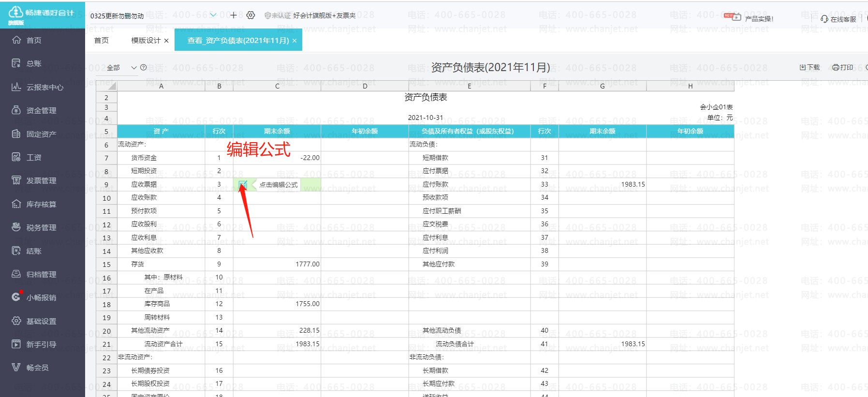
Task: Open 发票管理 in the sidebar
Action: coord(41,180)
